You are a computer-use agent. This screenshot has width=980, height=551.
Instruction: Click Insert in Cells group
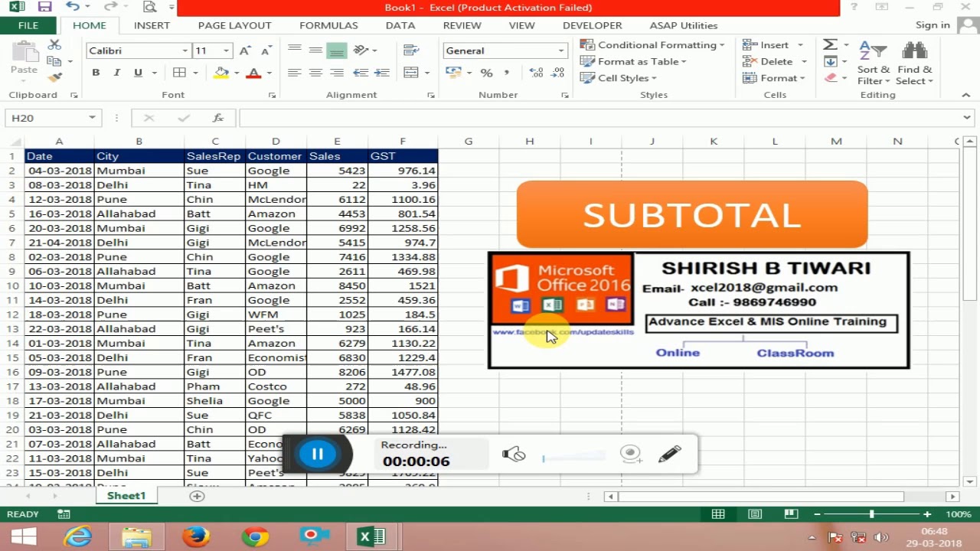coord(773,45)
